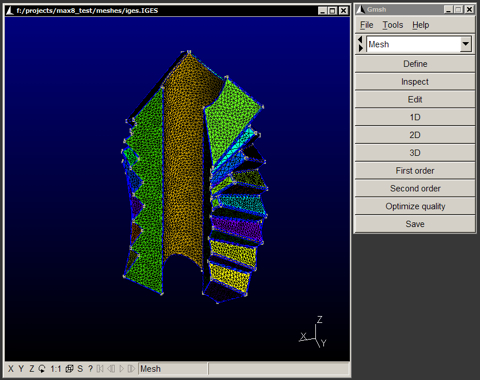
Task: Click the Gmsh window title icon
Action: tap(360, 9)
